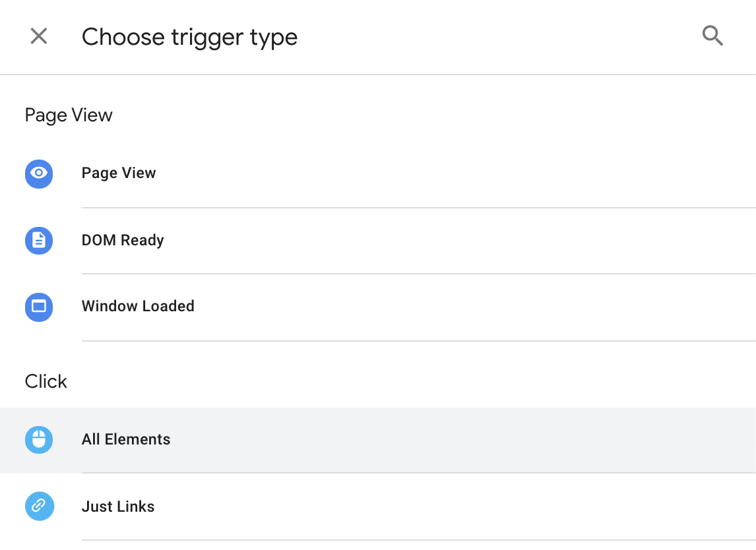Close the Choose trigger type panel

pos(39,36)
